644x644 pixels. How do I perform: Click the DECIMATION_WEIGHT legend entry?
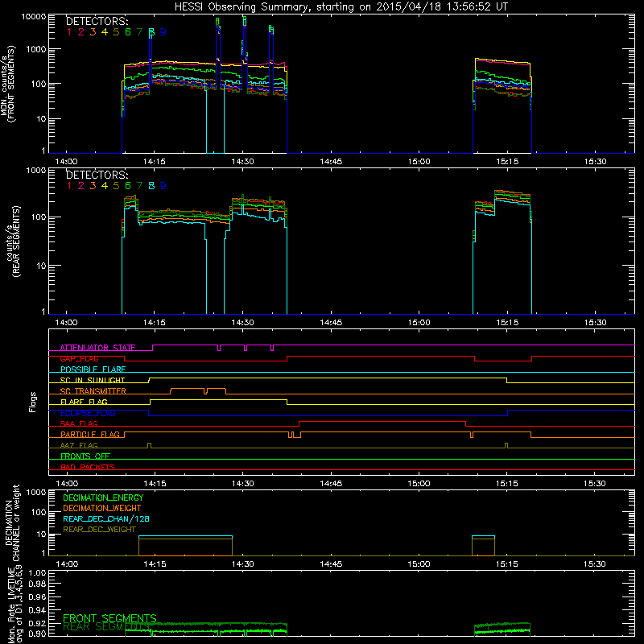[102, 508]
